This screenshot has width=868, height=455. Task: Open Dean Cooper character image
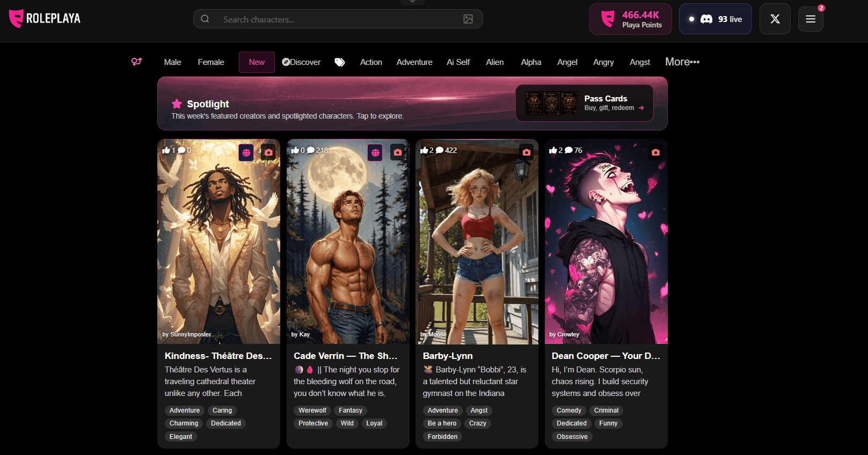pyautogui.click(x=606, y=241)
